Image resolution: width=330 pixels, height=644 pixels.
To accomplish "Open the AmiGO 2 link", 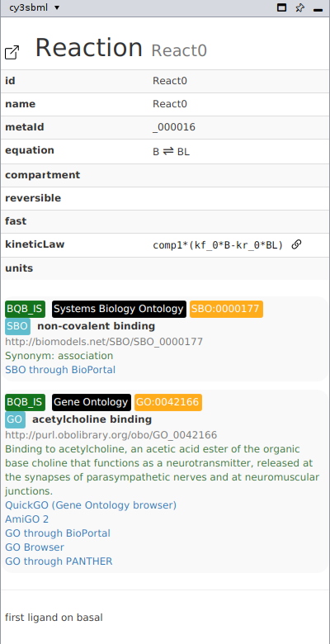I will coord(26,519).
